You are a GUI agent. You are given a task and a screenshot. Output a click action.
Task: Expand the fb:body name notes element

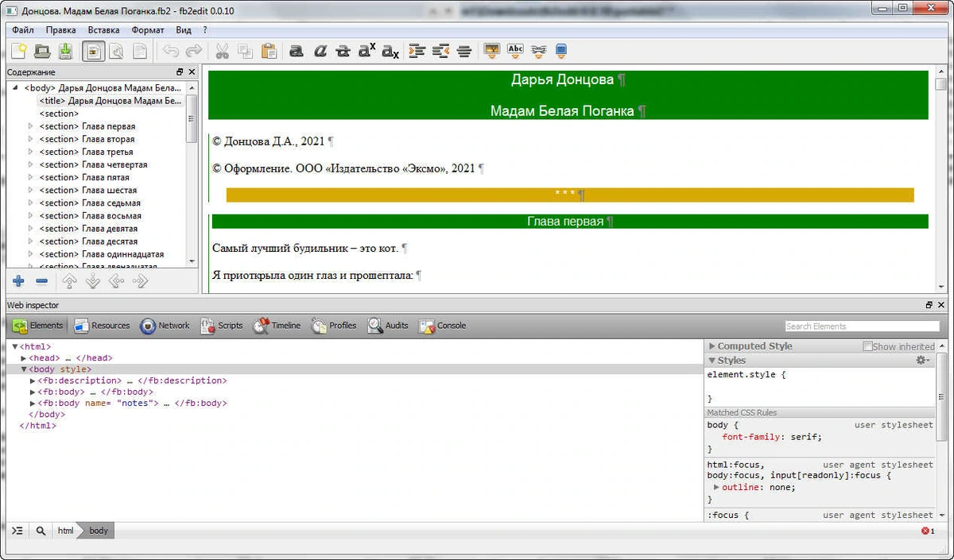tap(33, 403)
